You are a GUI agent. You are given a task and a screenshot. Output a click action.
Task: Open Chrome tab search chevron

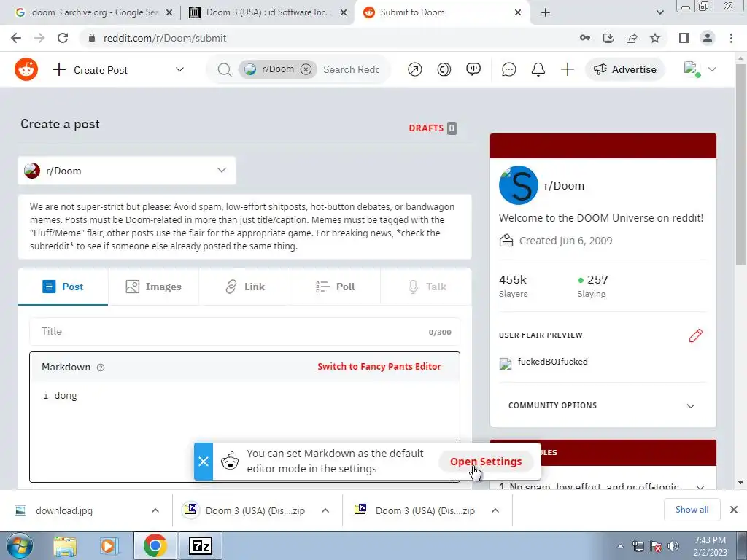[659, 13]
